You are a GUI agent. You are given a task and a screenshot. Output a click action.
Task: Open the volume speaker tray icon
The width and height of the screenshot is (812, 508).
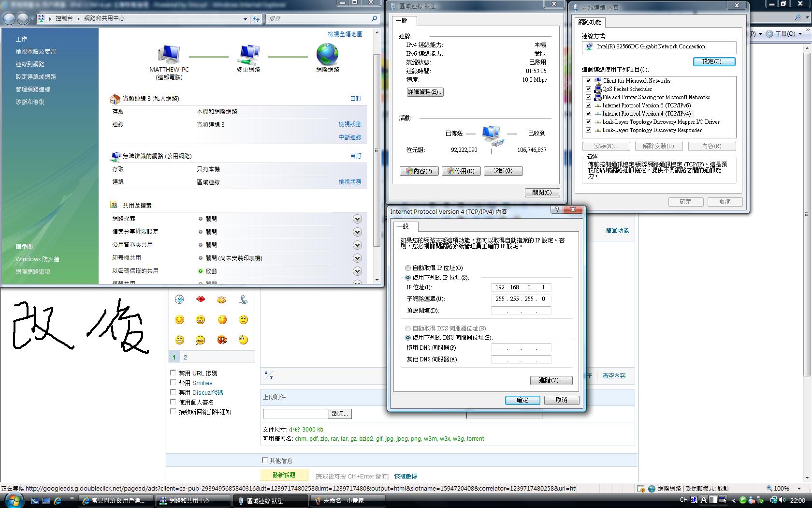782,500
